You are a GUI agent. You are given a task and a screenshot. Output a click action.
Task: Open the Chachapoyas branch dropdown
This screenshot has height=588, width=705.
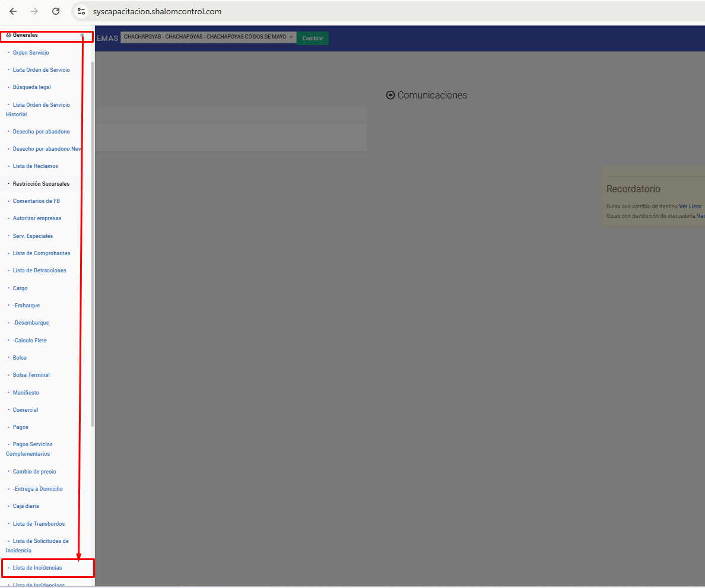208,37
